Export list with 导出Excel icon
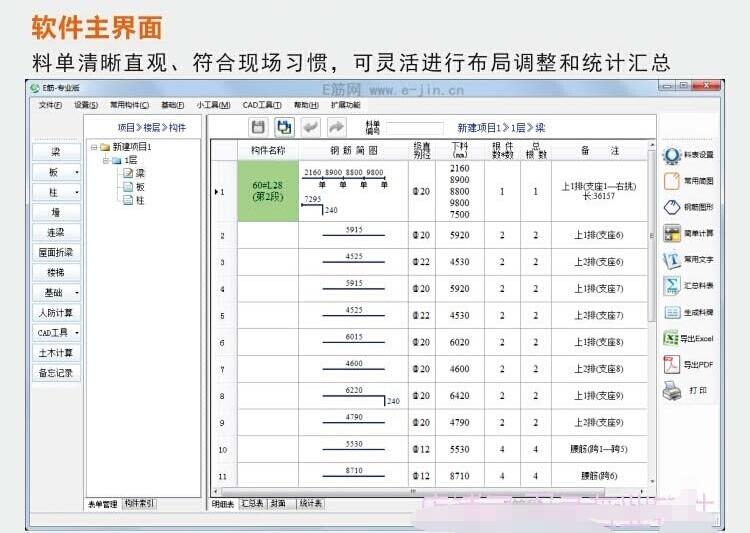 pos(671,338)
